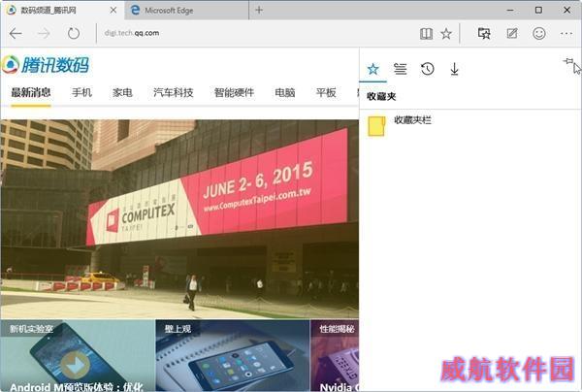Open the 性能揭秘 Nvidia article thumbnail
This screenshot has height=392, width=582.
coord(335,356)
